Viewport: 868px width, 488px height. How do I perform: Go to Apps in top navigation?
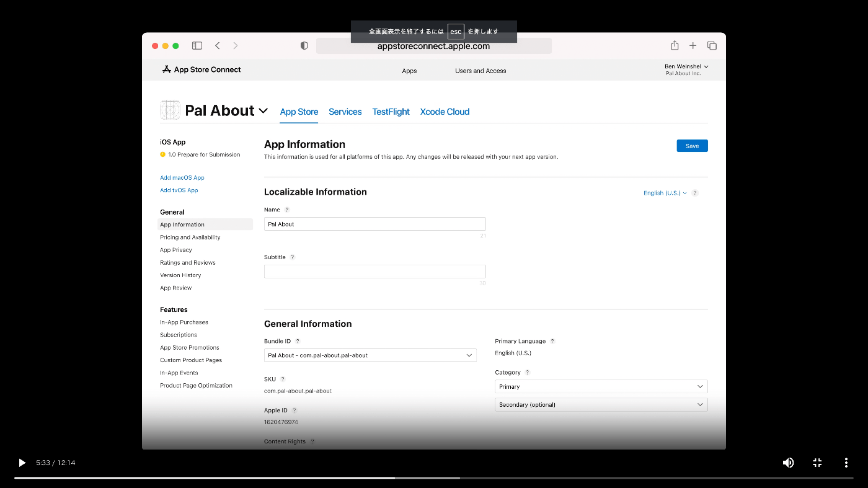pyautogui.click(x=409, y=71)
